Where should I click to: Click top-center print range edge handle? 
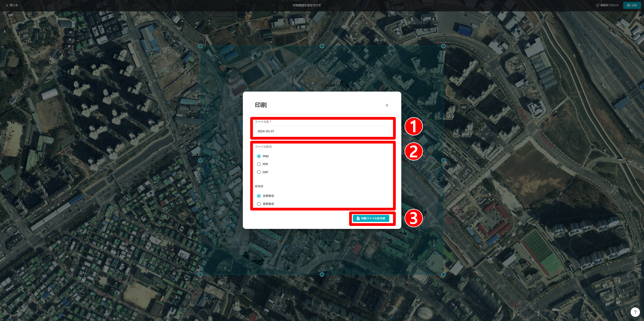[x=322, y=46]
